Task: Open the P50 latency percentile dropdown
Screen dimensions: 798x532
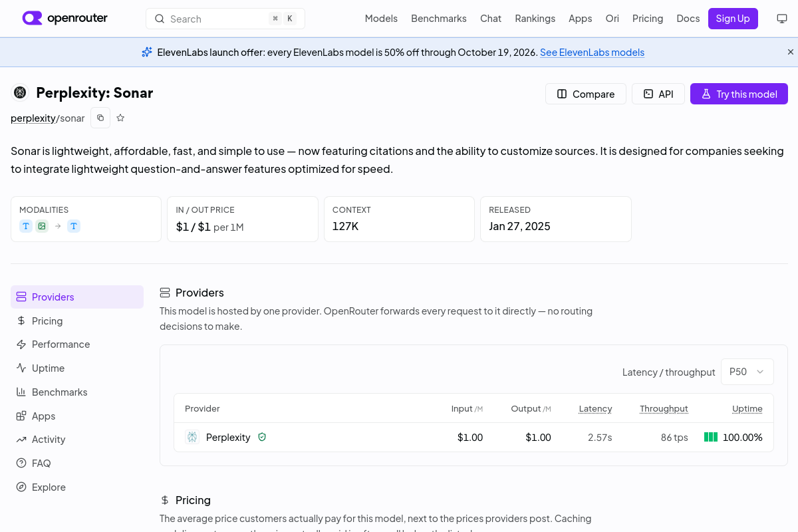Action: click(x=747, y=372)
